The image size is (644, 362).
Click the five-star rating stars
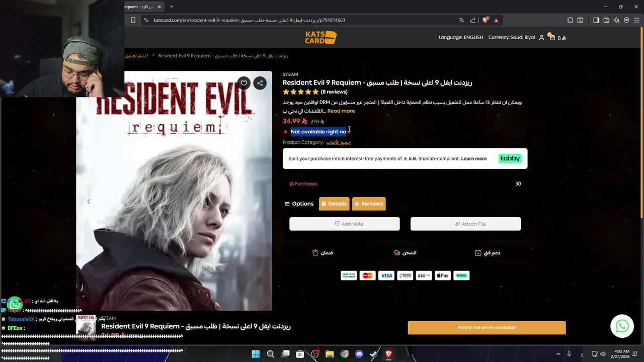(301, 92)
